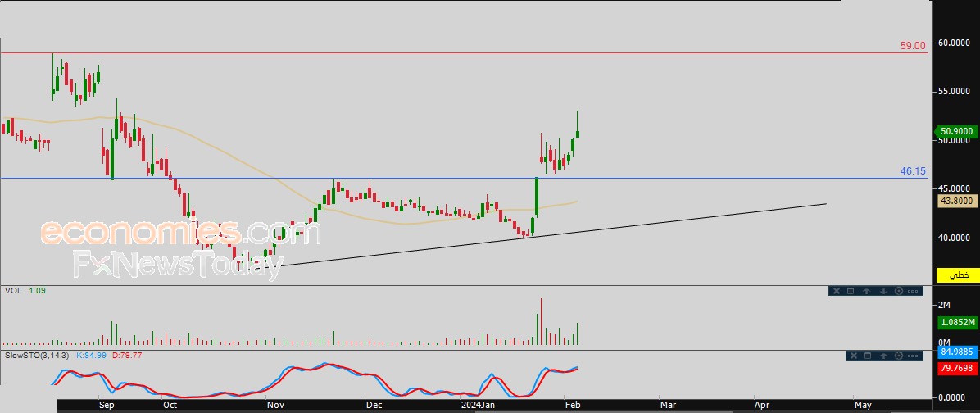Click the Feb label on time axis
The height and width of the screenshot is (413, 980).
point(573,405)
